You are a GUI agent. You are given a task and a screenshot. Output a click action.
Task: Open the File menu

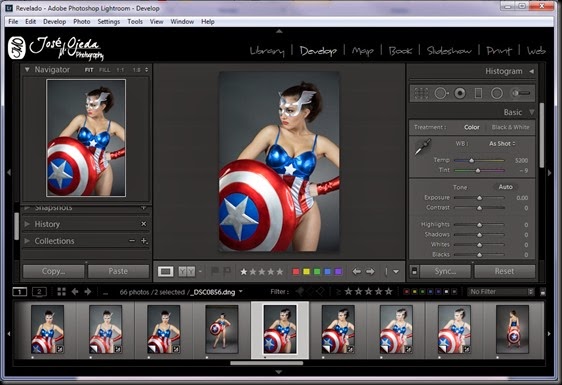click(x=13, y=22)
